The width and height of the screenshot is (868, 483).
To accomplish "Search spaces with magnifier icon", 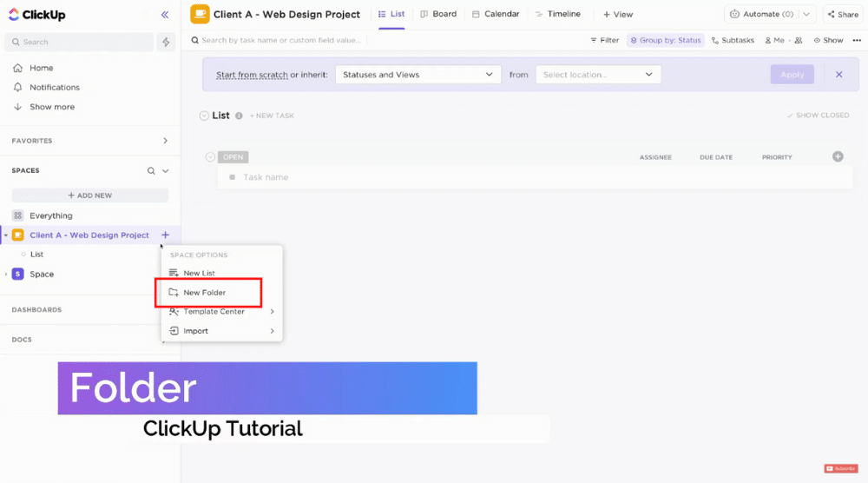I will pos(151,170).
